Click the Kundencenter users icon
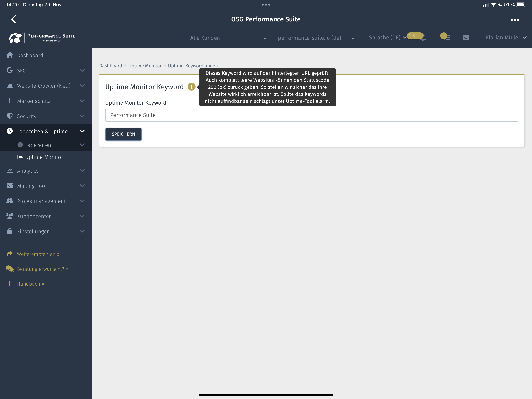 [10, 216]
